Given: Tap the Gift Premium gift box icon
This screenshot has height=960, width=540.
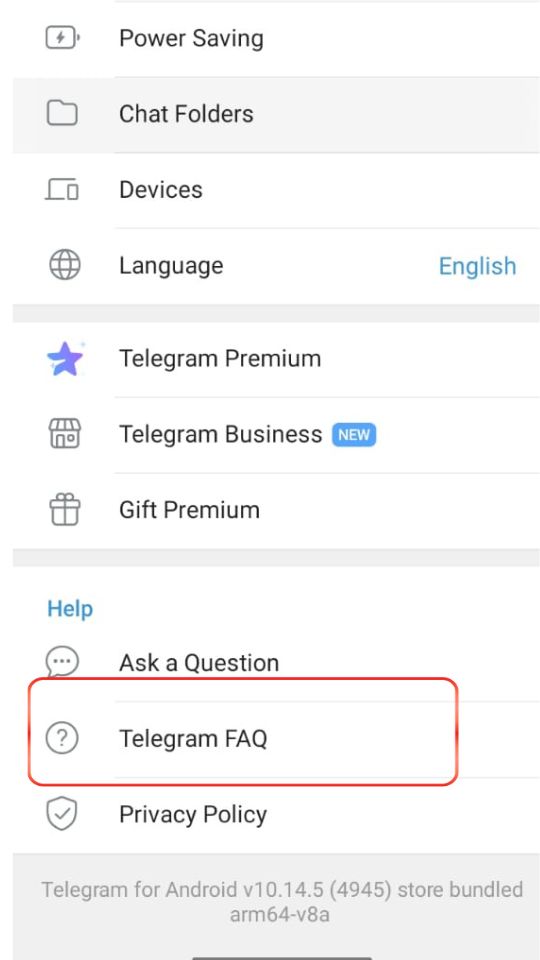Looking at the screenshot, I should (x=64, y=510).
